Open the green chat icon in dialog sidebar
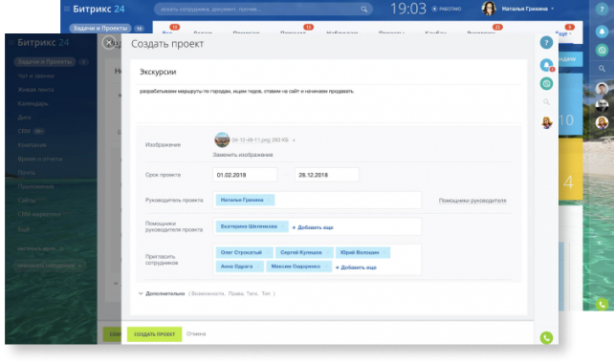Screen dimensions: 614x364 [546, 83]
